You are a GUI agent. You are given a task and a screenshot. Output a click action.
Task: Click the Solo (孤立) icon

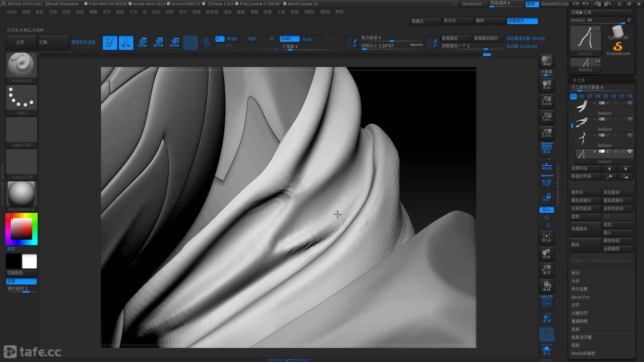pos(546,350)
